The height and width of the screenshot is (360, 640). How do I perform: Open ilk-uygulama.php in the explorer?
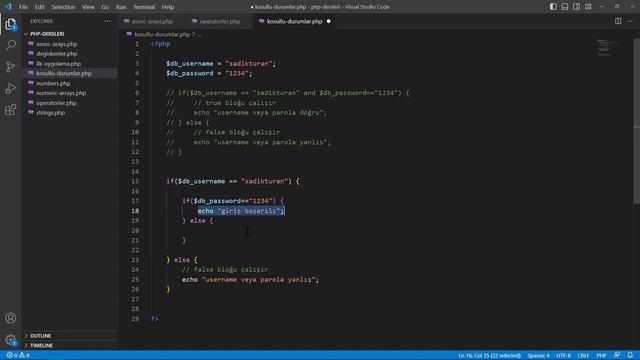(x=69, y=64)
